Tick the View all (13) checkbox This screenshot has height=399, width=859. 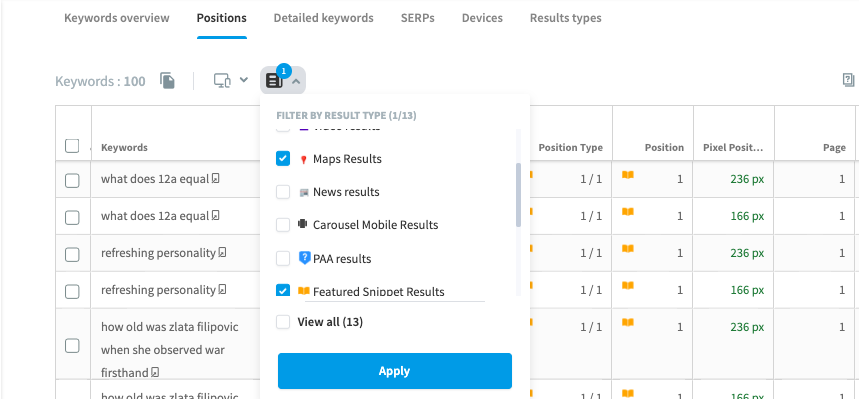click(x=283, y=322)
